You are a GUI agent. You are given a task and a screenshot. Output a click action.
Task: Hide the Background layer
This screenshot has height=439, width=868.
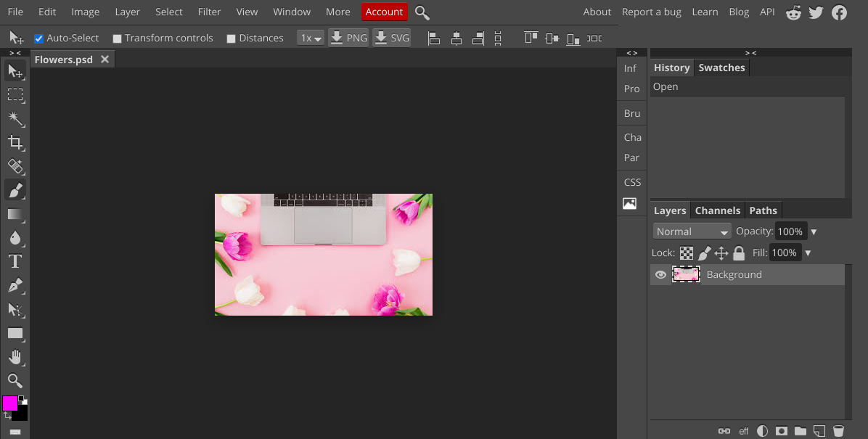(660, 274)
